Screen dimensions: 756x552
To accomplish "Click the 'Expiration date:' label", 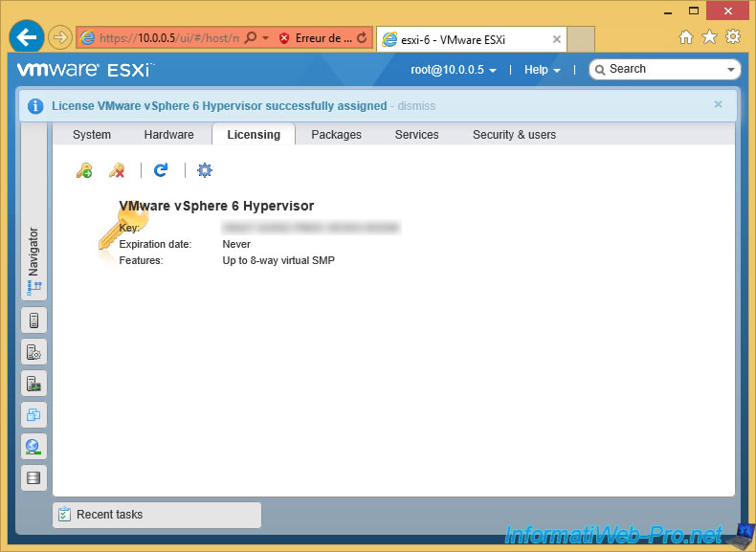I will click(x=155, y=244).
